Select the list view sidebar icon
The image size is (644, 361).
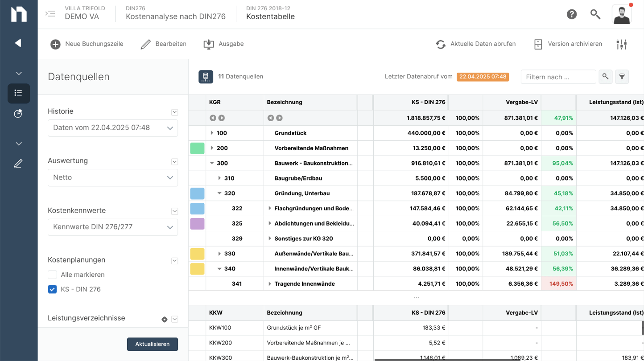18,93
